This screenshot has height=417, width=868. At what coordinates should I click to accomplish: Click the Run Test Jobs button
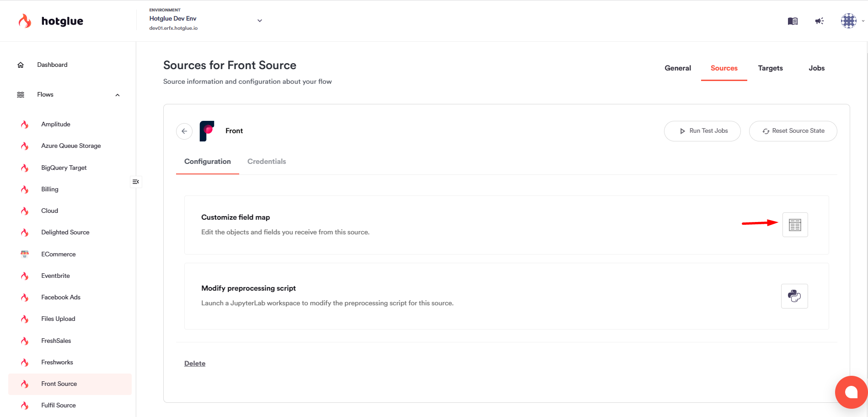[x=702, y=131]
